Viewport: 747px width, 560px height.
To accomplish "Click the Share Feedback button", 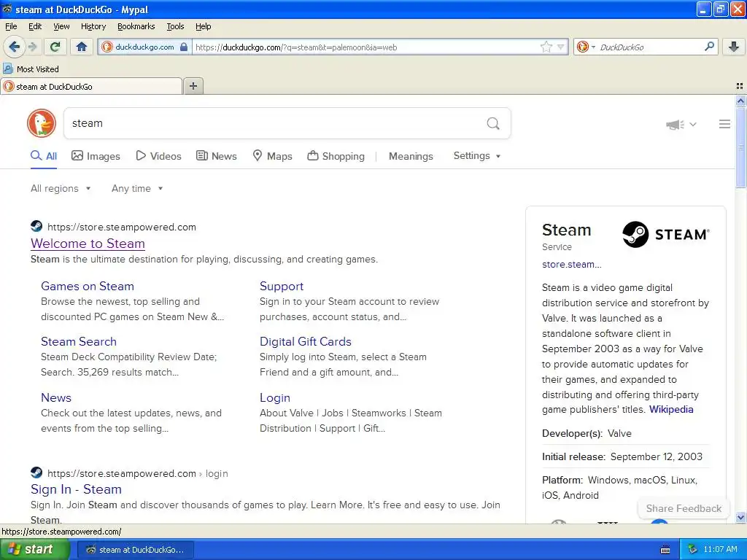I will click(684, 508).
